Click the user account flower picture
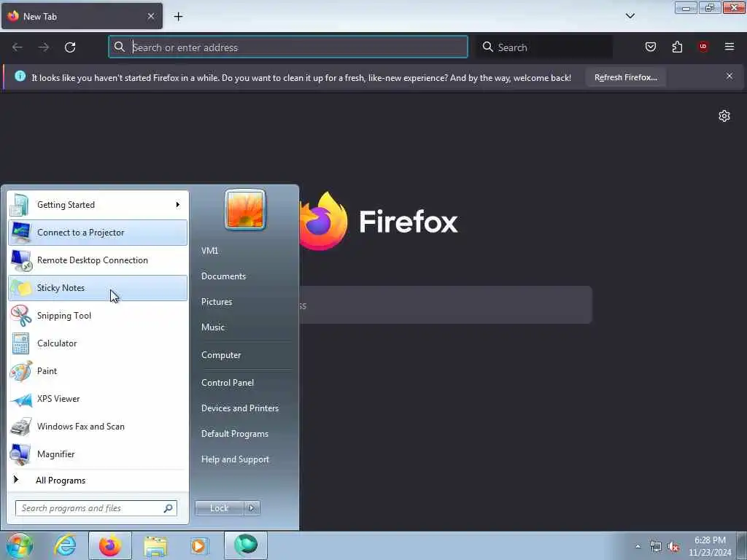The width and height of the screenshot is (747, 560). [x=245, y=209]
